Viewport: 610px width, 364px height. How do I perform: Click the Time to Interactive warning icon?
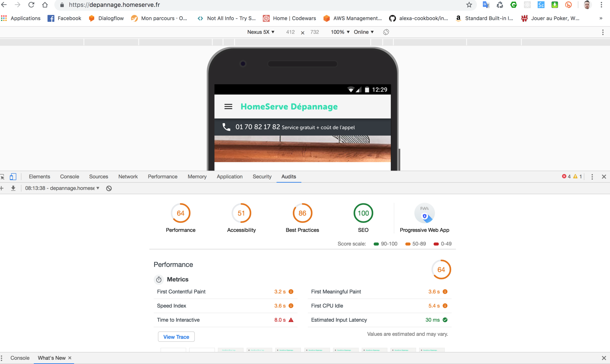point(291,320)
